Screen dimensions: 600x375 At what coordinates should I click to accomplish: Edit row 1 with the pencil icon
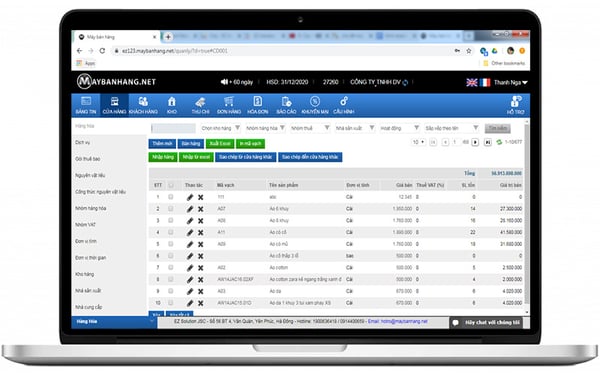point(190,197)
